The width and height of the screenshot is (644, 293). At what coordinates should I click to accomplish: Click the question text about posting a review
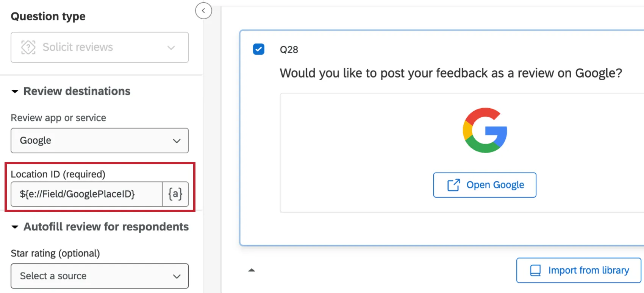click(x=451, y=73)
